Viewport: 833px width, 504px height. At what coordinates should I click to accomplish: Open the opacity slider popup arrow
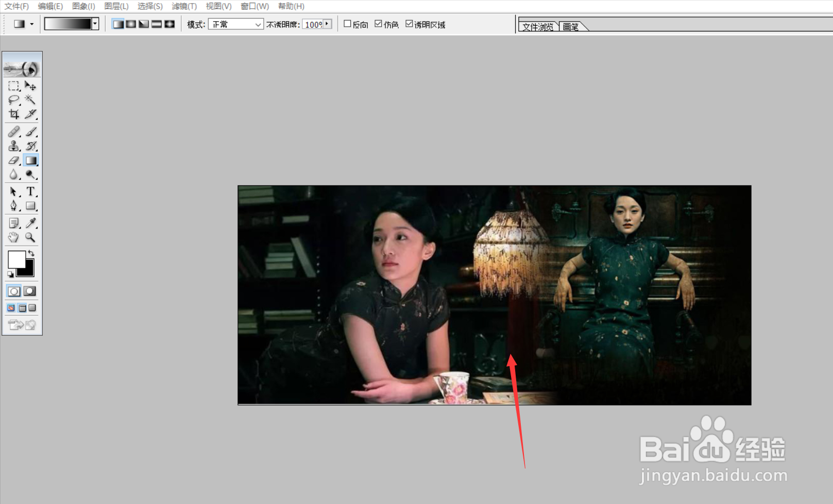coord(327,24)
